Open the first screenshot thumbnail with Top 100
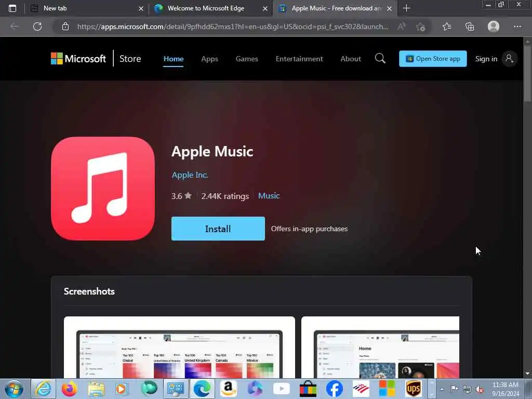This screenshot has height=399, width=532. 179,348
